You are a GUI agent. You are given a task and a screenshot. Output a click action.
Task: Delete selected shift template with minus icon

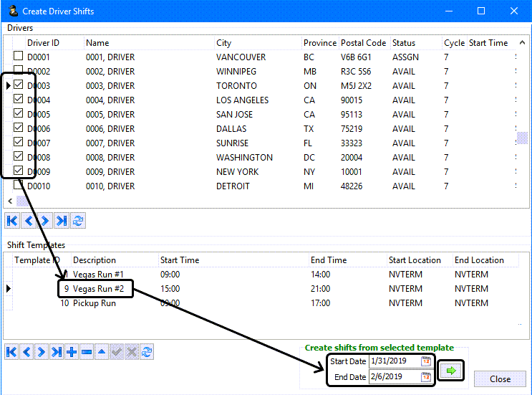point(87,352)
